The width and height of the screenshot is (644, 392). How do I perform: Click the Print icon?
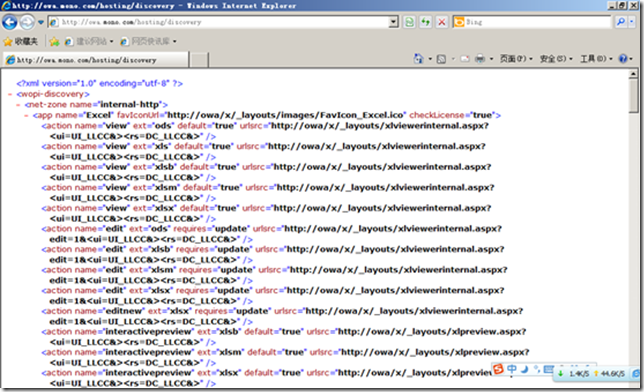point(480,59)
